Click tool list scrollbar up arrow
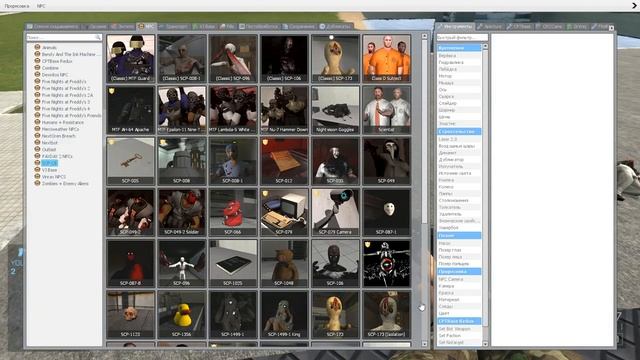 (x=485, y=46)
